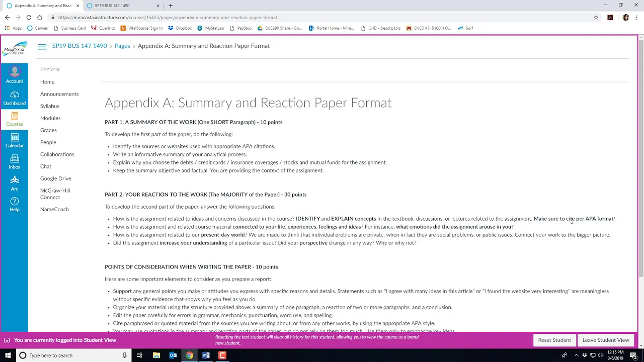Open People in course menu
644x362 pixels.
tap(48, 142)
